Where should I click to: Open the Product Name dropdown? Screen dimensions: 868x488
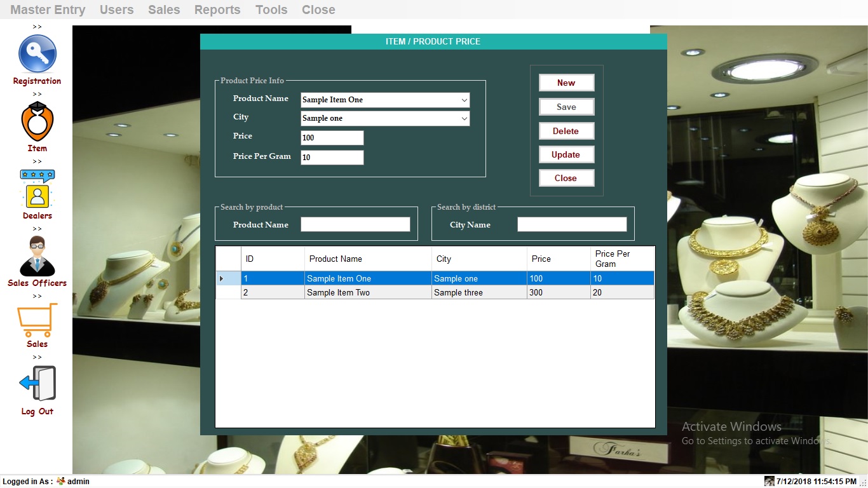(465, 100)
